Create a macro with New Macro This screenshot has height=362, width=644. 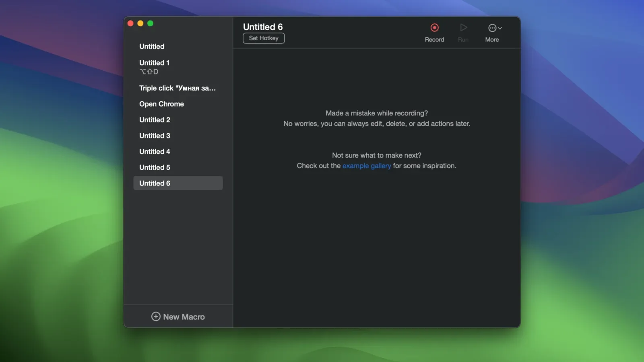click(x=178, y=317)
